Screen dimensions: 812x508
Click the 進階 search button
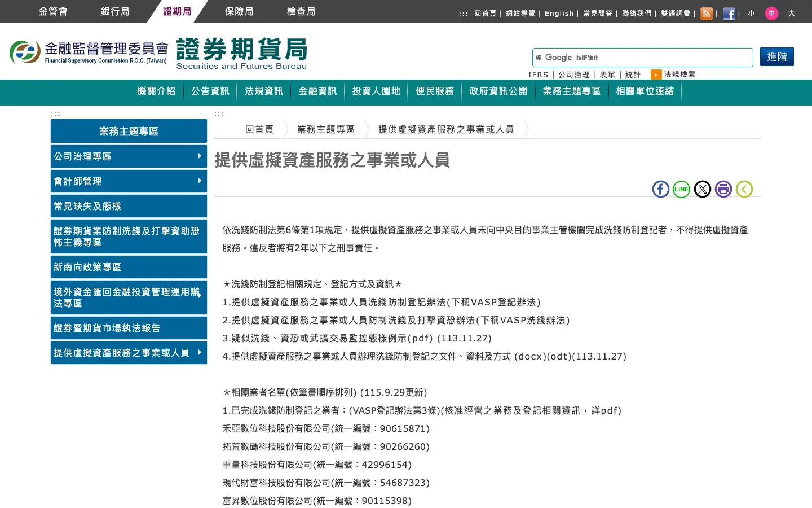(x=777, y=56)
